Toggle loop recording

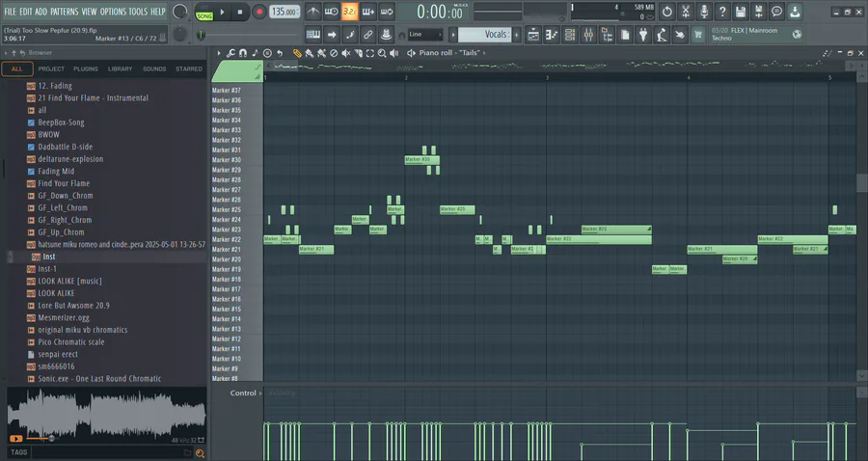[387, 11]
